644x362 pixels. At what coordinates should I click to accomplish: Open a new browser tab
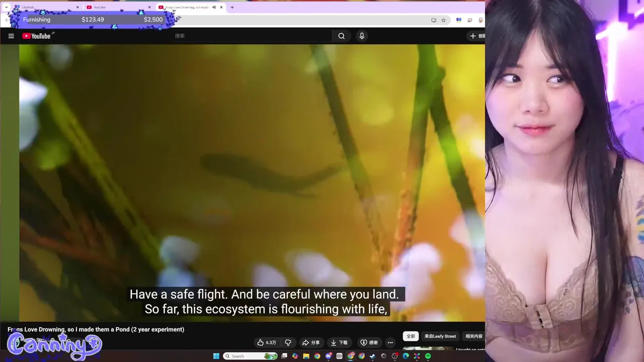pos(232,7)
